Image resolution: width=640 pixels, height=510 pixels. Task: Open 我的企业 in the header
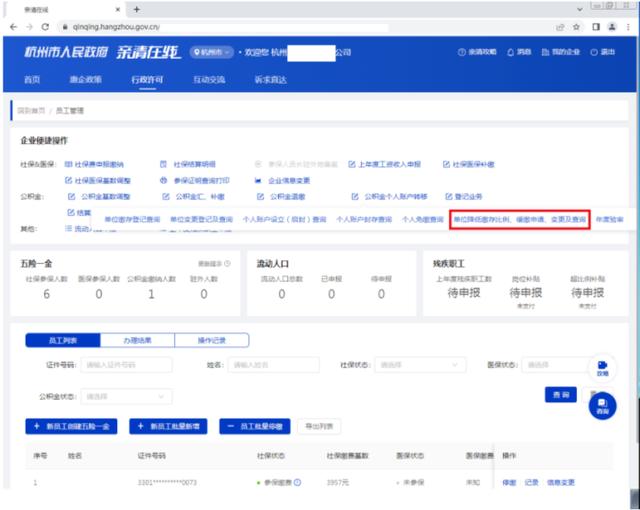click(x=560, y=52)
